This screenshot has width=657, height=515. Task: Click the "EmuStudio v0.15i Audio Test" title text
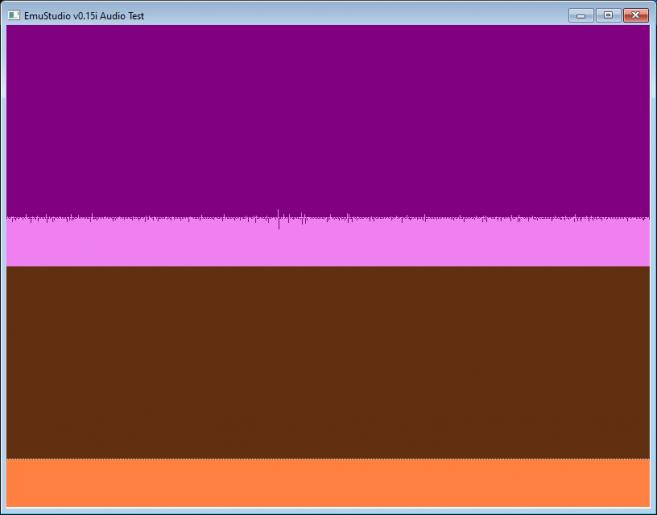tap(84, 16)
